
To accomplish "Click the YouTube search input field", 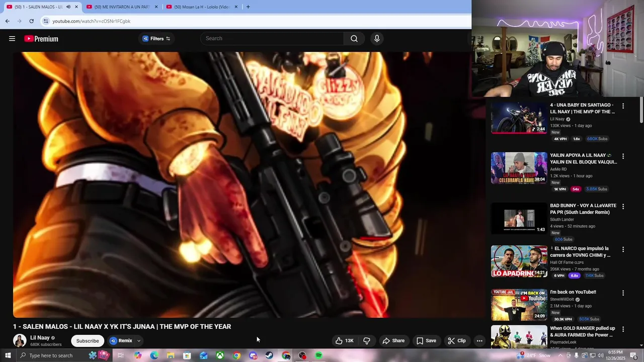I will pyautogui.click(x=272, y=39).
